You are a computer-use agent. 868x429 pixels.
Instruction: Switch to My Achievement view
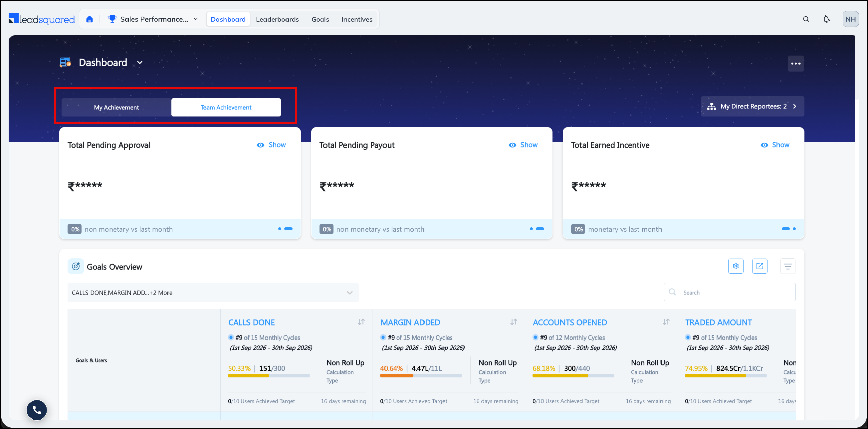(x=116, y=107)
